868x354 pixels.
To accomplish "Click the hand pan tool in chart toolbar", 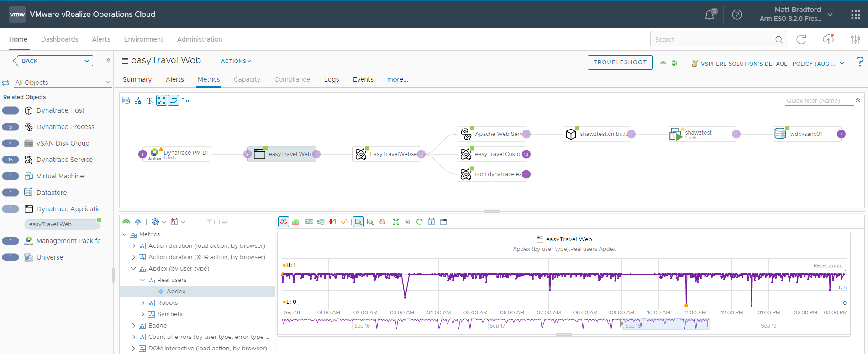I will point(382,222).
